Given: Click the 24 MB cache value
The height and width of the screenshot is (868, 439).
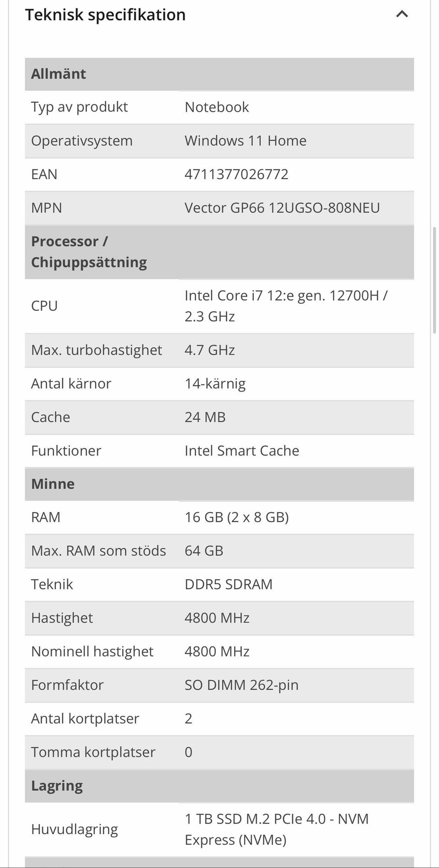Looking at the screenshot, I should tap(205, 417).
